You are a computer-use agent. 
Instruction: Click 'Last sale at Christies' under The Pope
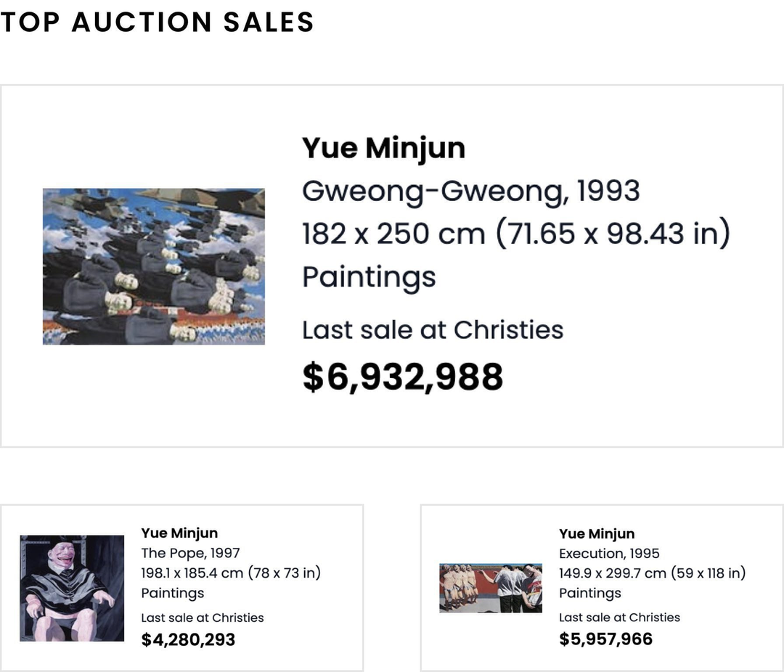(x=203, y=618)
